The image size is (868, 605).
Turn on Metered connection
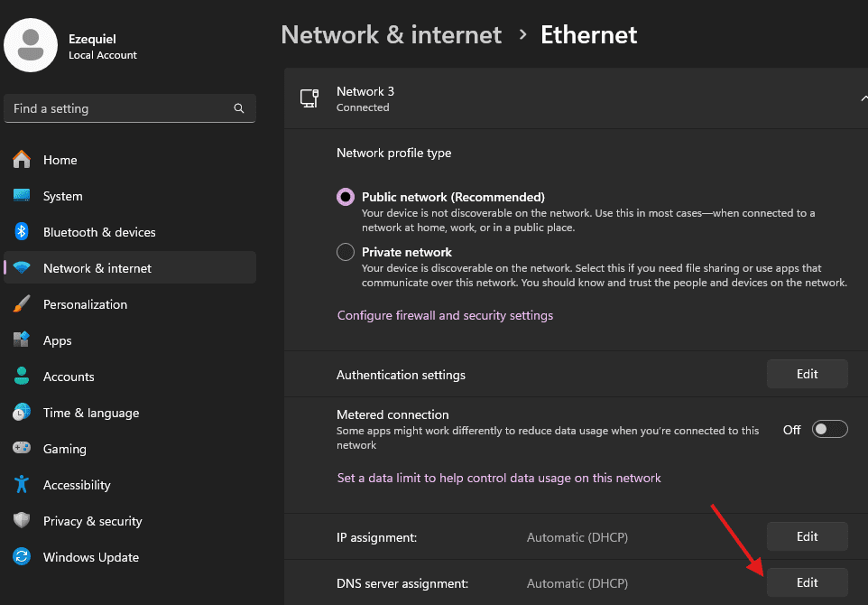click(x=829, y=429)
